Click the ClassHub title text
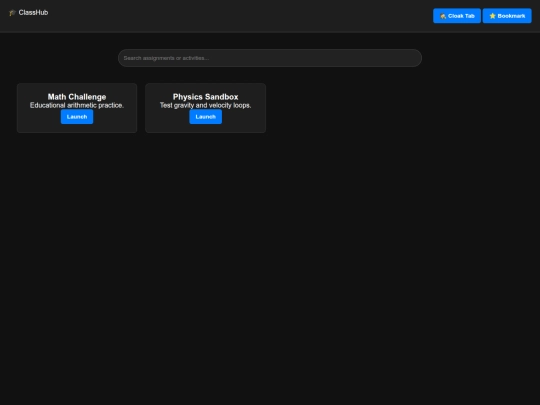 pyautogui.click(x=33, y=13)
